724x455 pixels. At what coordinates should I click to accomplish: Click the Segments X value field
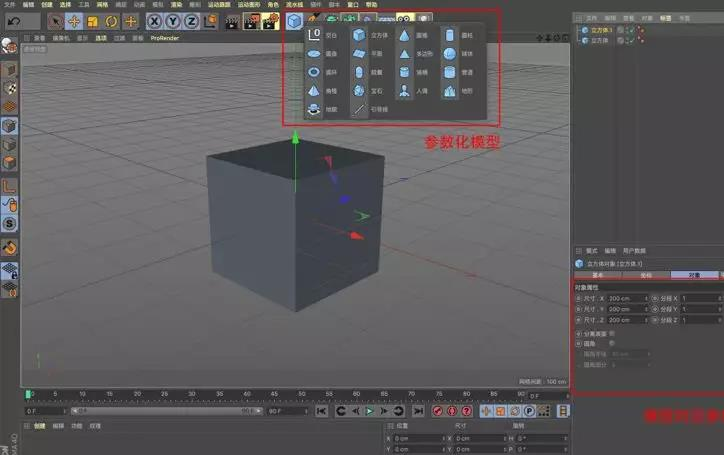701,298
